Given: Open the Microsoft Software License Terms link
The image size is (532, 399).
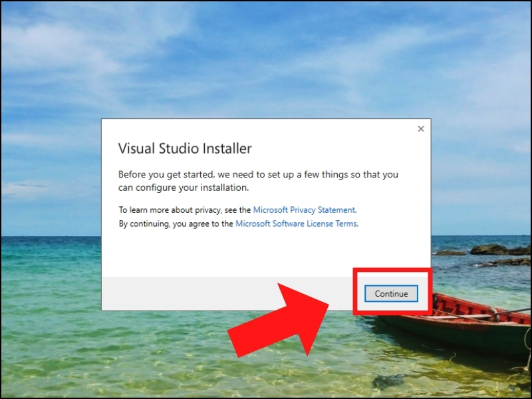Looking at the screenshot, I should (x=296, y=223).
